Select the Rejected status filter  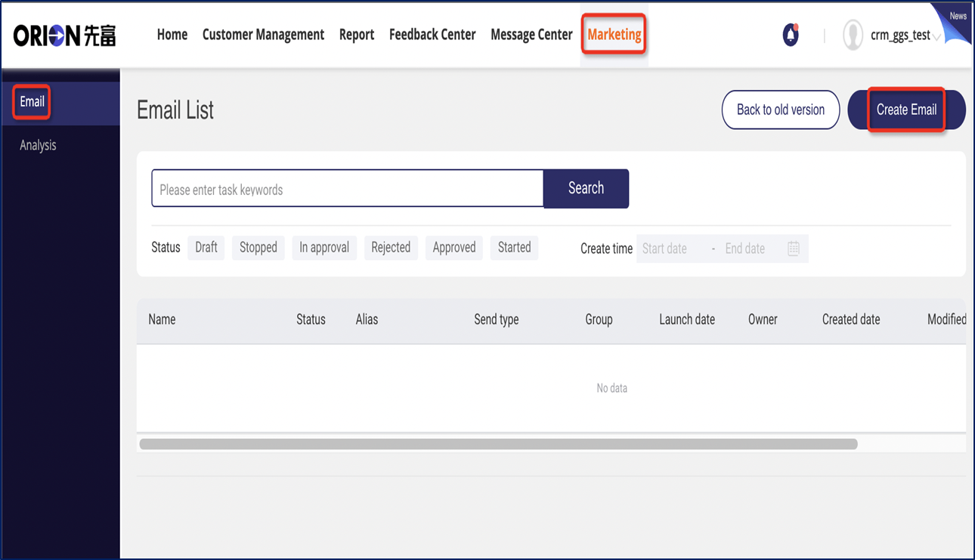pyautogui.click(x=391, y=247)
